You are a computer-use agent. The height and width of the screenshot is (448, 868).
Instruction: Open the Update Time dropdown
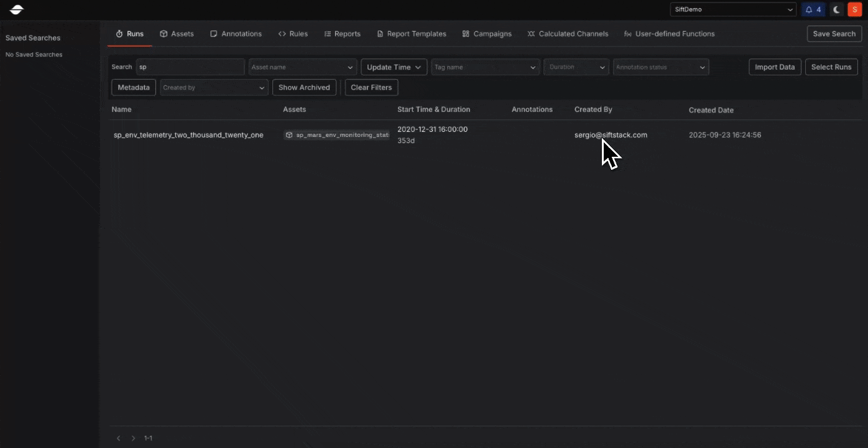point(394,67)
